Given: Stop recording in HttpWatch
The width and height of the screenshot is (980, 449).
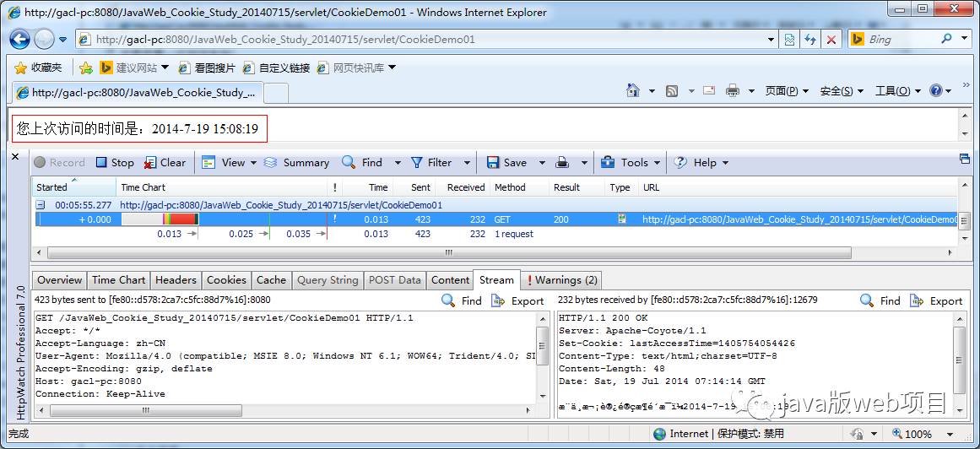Looking at the screenshot, I should coord(115,163).
